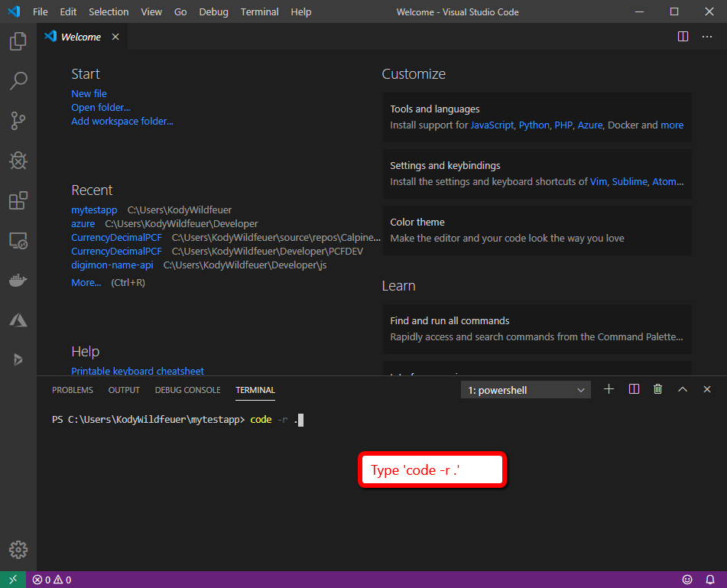The width and height of the screenshot is (727, 588).
Task: Click the green remote window indicator
Action: [13, 580]
